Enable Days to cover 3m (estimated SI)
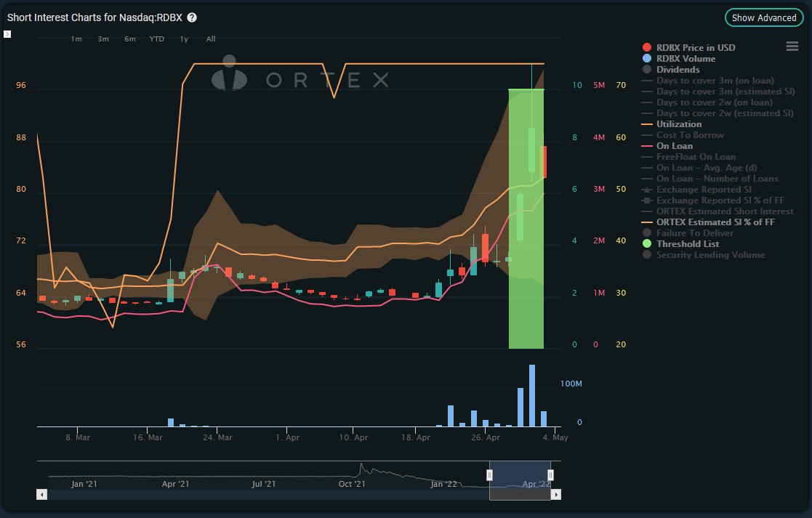The height and width of the screenshot is (518, 812). point(718,91)
